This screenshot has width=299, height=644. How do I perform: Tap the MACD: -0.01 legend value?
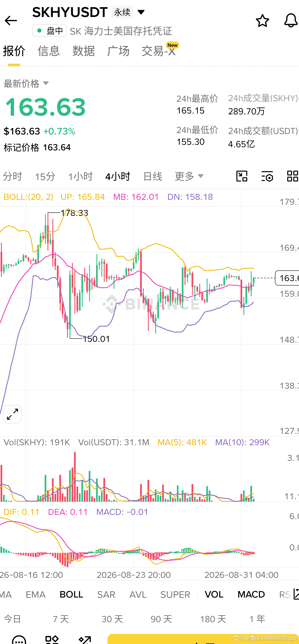[x=122, y=512]
